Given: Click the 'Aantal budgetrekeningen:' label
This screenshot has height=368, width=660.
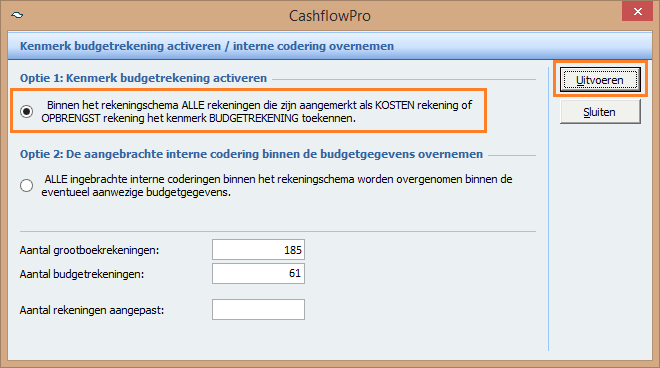Looking at the screenshot, I should pos(82,274).
